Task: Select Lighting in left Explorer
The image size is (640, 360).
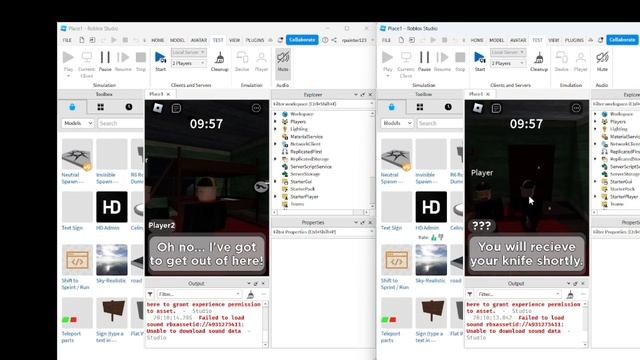Action: click(x=299, y=129)
